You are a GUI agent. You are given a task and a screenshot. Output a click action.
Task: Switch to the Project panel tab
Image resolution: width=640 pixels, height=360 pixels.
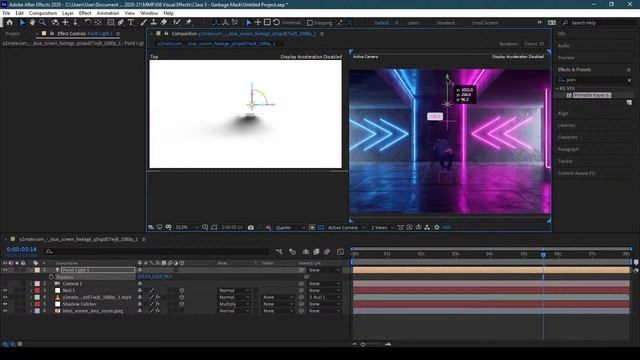click(12, 33)
